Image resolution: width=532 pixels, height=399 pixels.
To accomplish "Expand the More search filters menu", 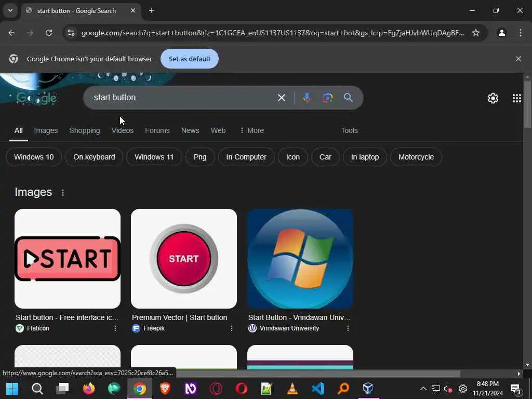I will (x=252, y=130).
